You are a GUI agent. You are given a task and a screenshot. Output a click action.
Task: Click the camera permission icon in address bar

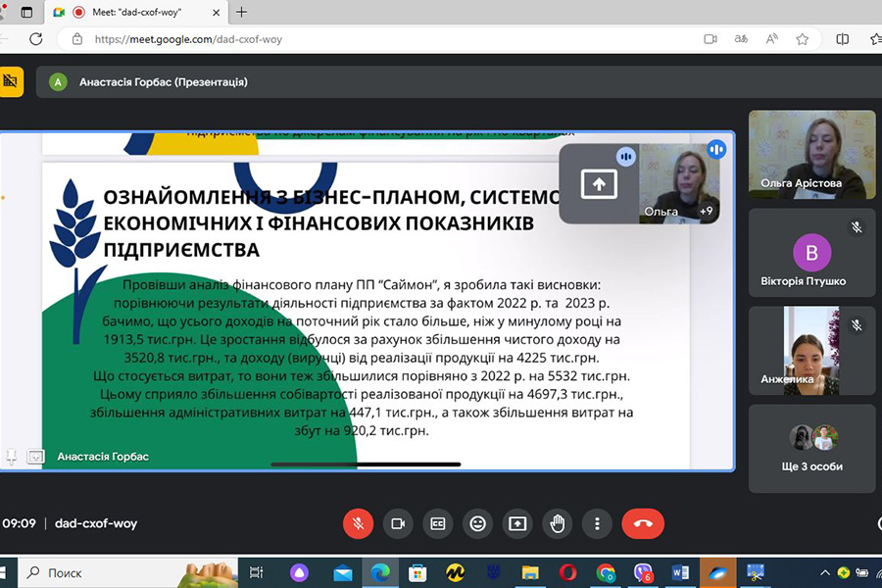(x=710, y=39)
